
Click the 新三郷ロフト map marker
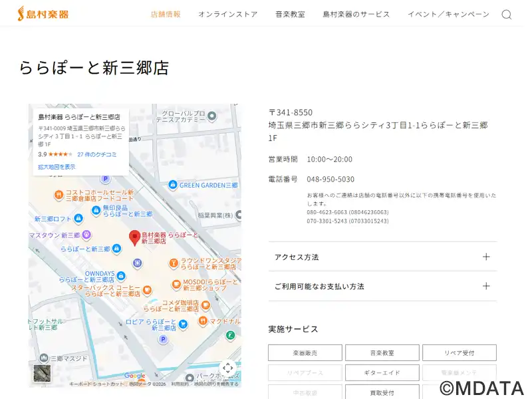pyautogui.click(x=78, y=218)
